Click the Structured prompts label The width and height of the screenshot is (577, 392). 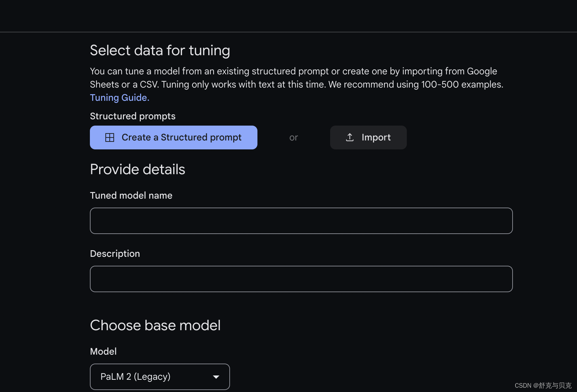[133, 116]
